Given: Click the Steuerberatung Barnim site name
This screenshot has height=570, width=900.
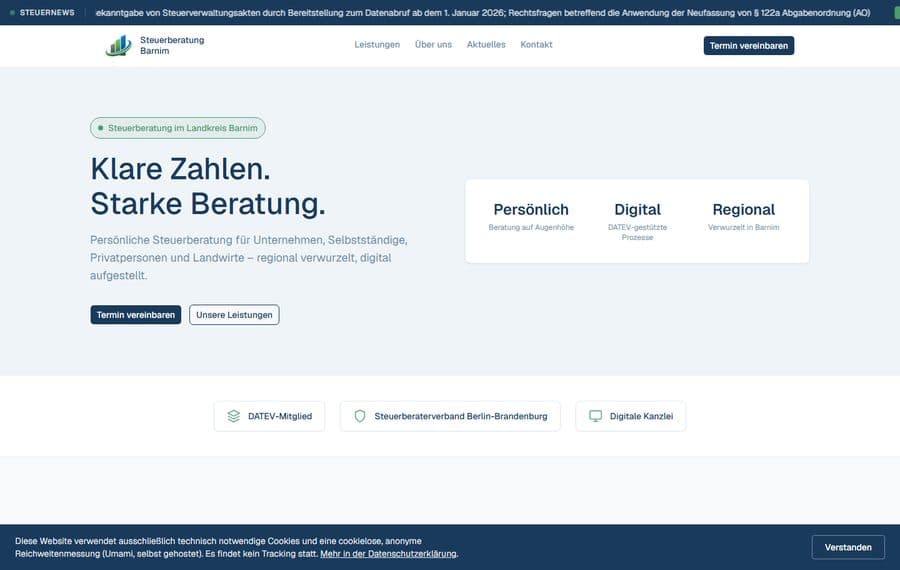Looking at the screenshot, I should tap(172, 45).
